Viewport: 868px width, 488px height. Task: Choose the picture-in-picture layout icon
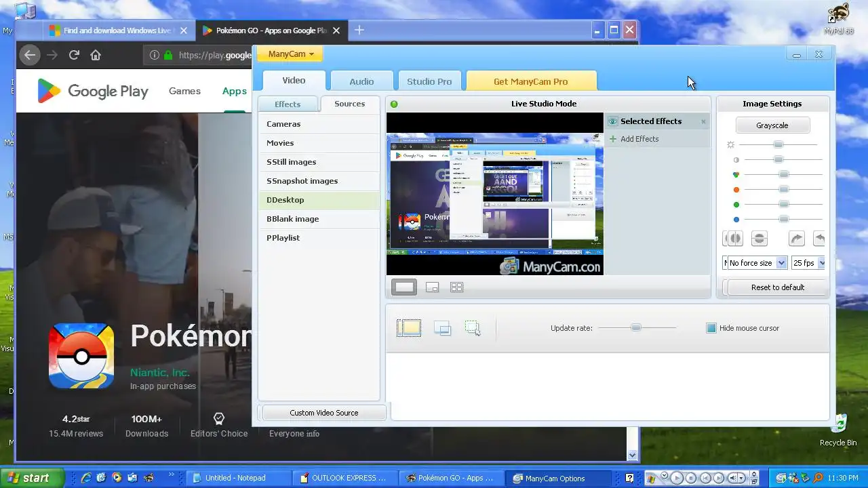[432, 287]
